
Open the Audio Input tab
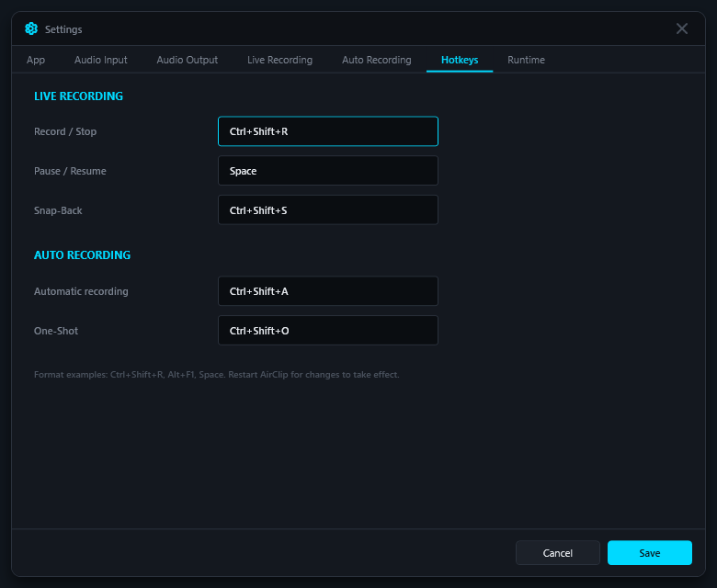100,60
